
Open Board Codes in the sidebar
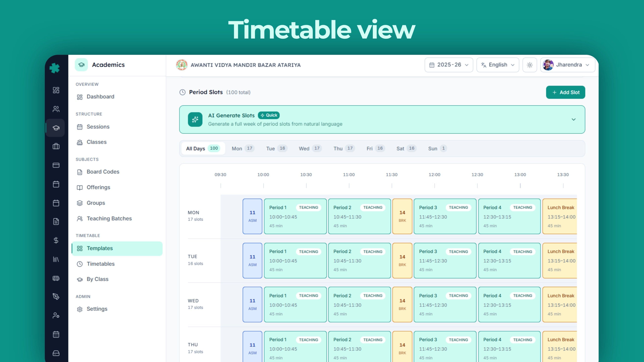pos(117,172)
